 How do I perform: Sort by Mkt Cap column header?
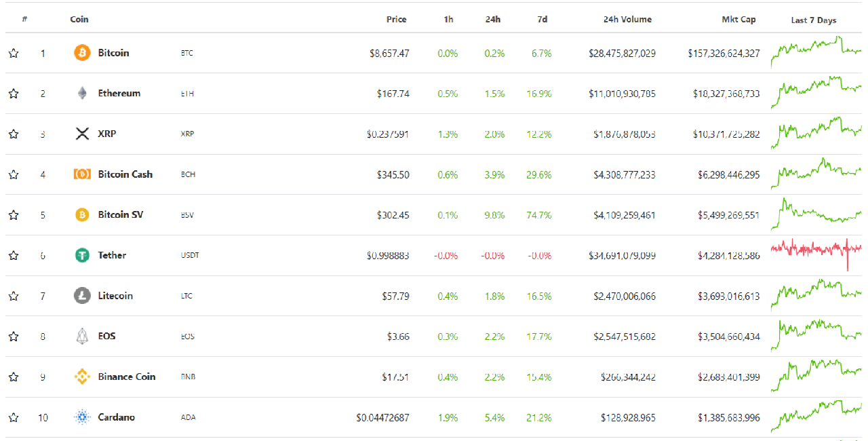(738, 20)
